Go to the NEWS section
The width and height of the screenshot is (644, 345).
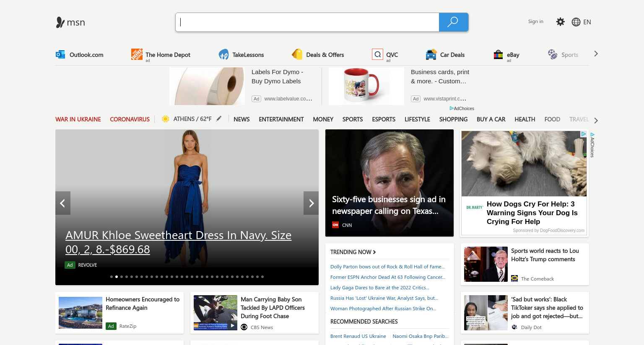click(x=241, y=119)
